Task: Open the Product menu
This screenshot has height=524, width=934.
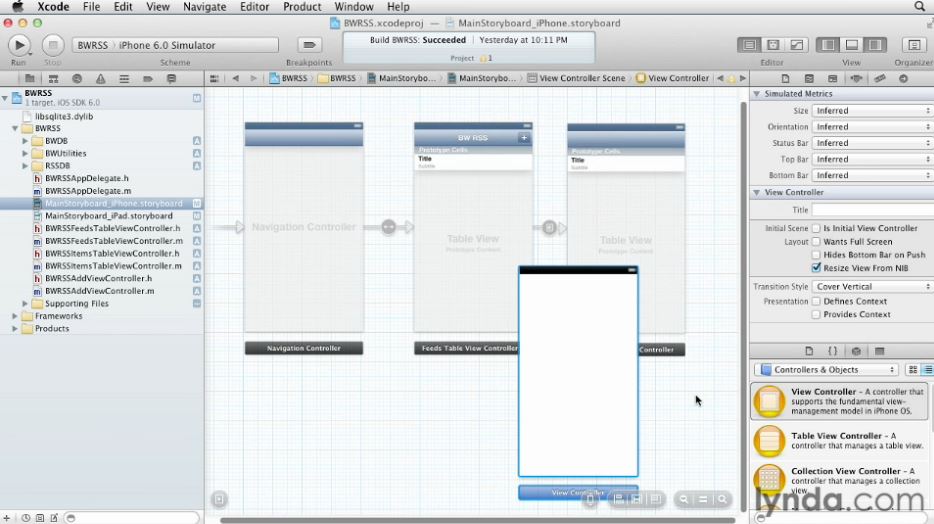Action: coord(302,7)
